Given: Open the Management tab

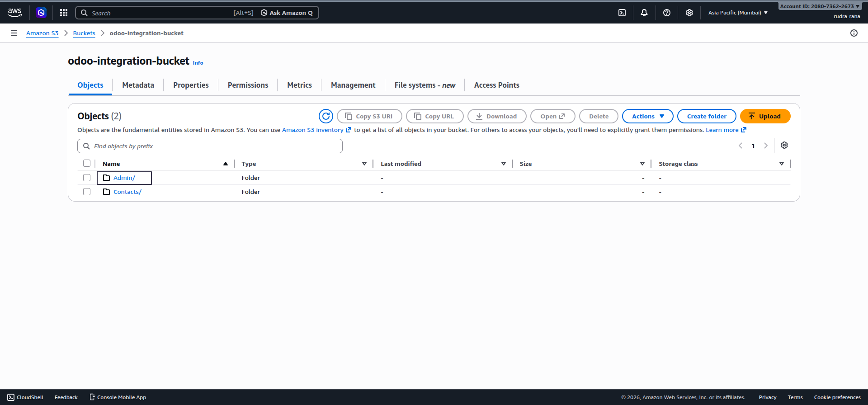Looking at the screenshot, I should tap(353, 85).
